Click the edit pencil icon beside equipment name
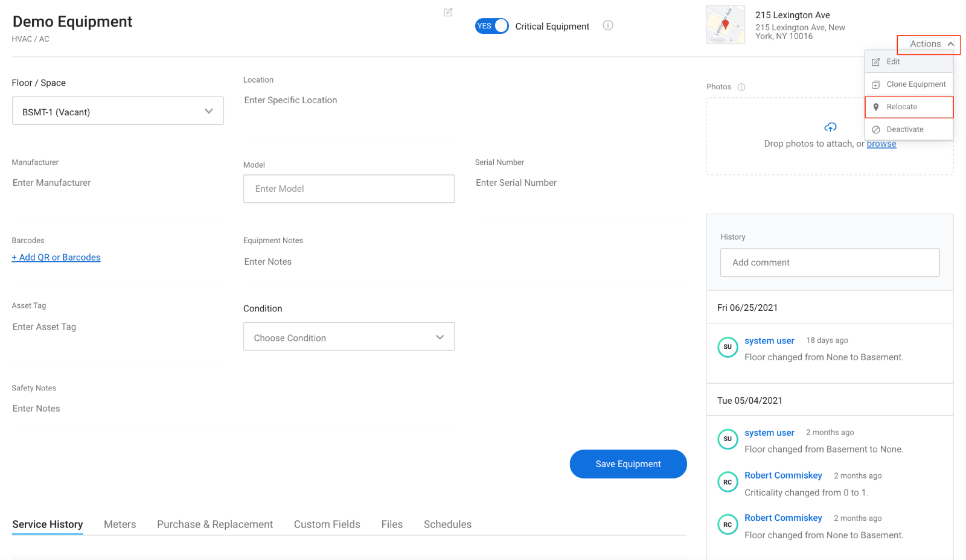This screenshot has height=560, width=966. point(448,12)
